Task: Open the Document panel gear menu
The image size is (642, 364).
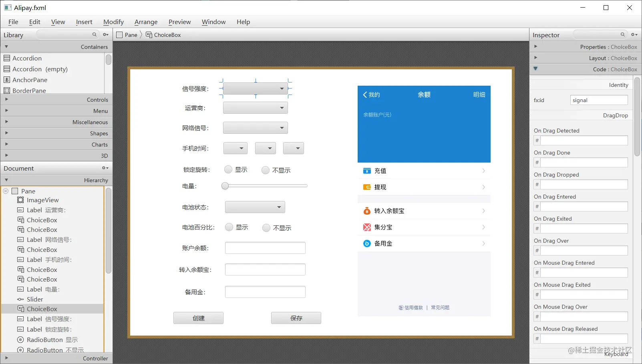Action: coord(105,168)
